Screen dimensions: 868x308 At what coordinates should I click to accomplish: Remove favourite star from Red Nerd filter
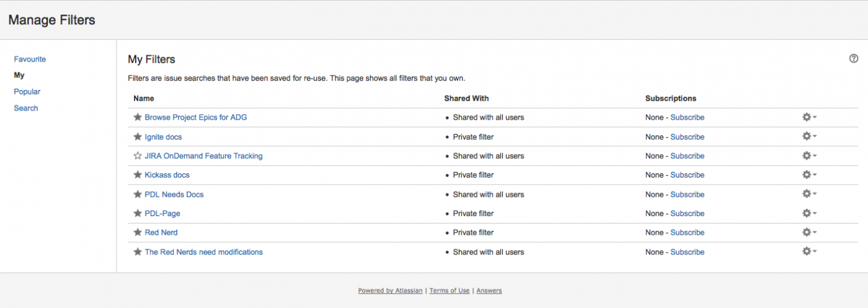tap(138, 232)
